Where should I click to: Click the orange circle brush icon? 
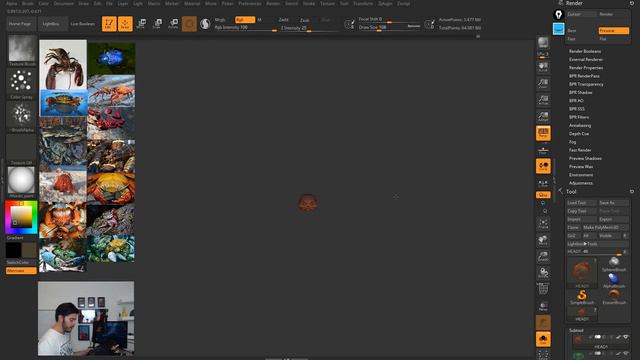[x=189, y=24]
